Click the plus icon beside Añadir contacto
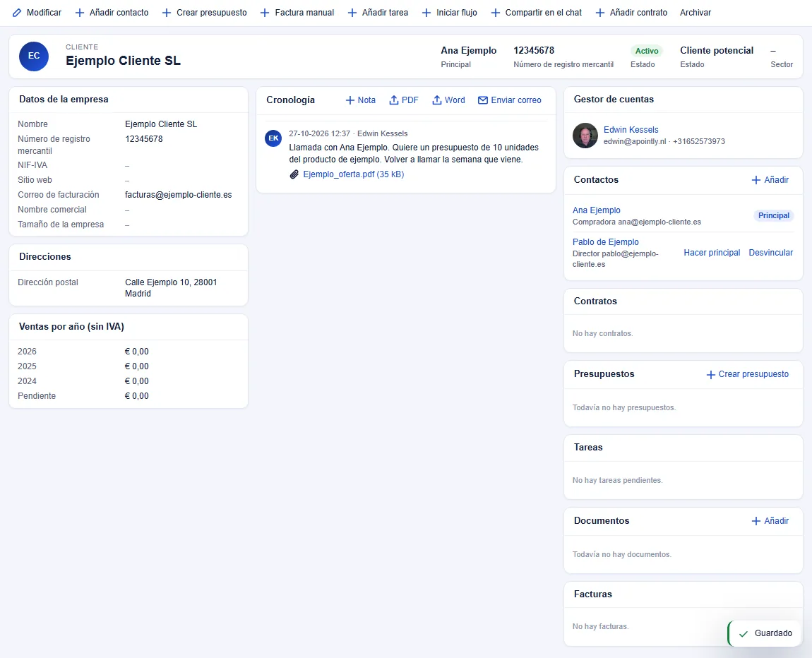The height and width of the screenshot is (658, 812). pos(80,13)
